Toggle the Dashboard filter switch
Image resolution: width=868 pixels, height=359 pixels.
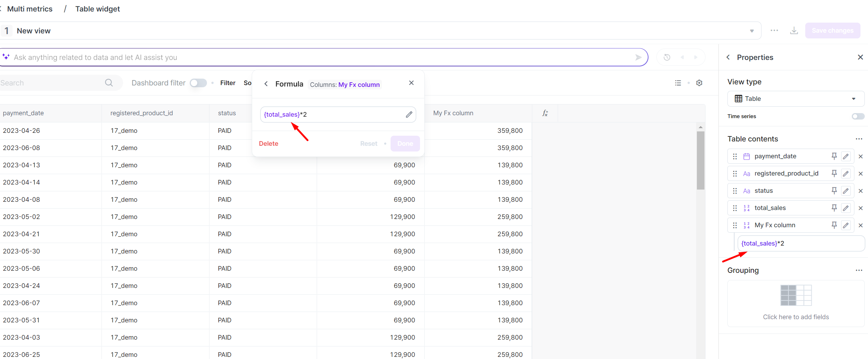pos(198,83)
